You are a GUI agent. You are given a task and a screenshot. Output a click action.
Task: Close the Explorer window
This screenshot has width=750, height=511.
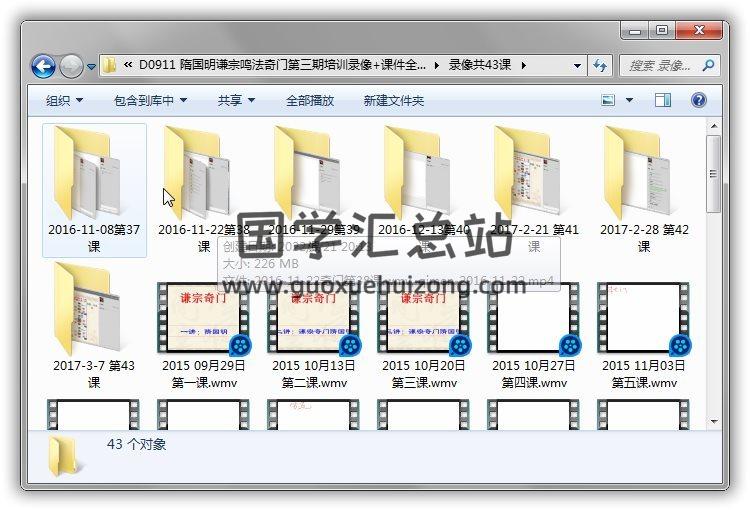pos(699,31)
